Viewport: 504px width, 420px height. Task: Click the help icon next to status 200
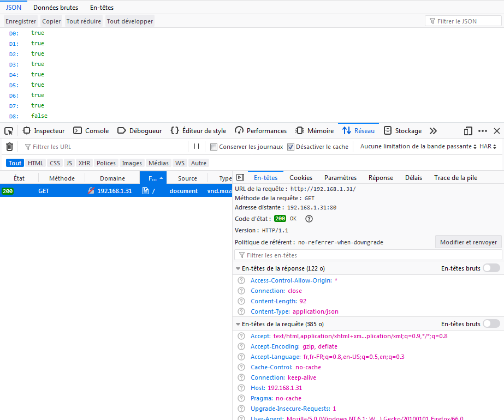309,218
